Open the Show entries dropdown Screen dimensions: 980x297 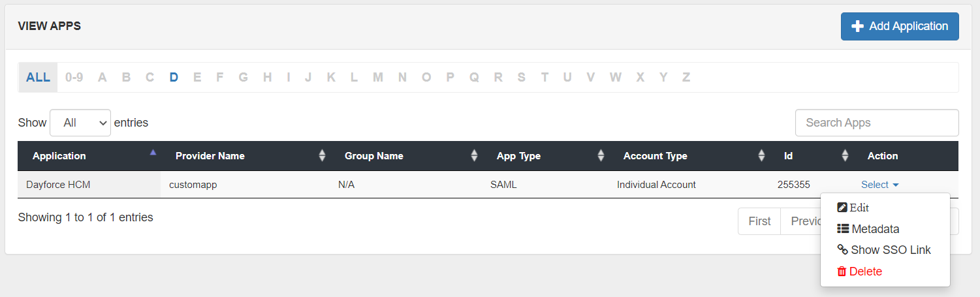pos(80,123)
